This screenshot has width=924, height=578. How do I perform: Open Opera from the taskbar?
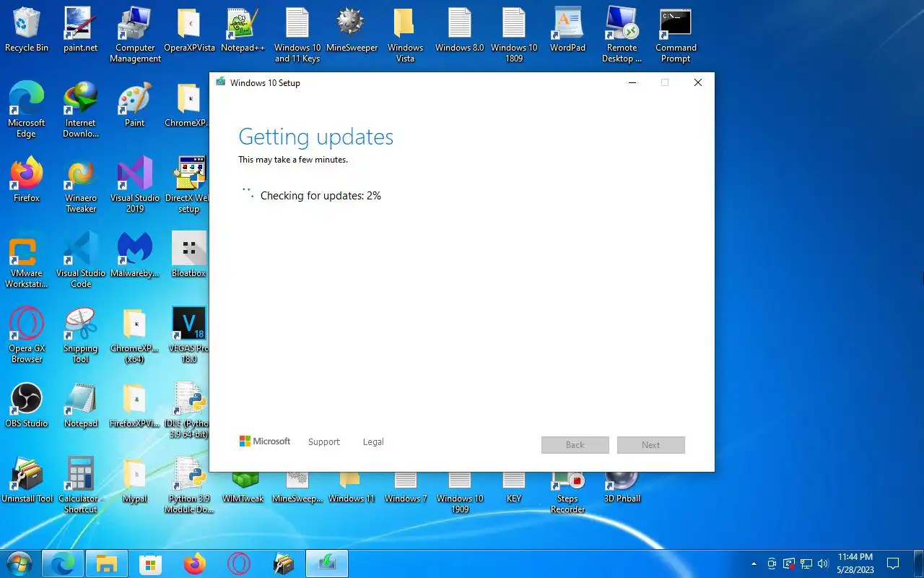pos(239,564)
